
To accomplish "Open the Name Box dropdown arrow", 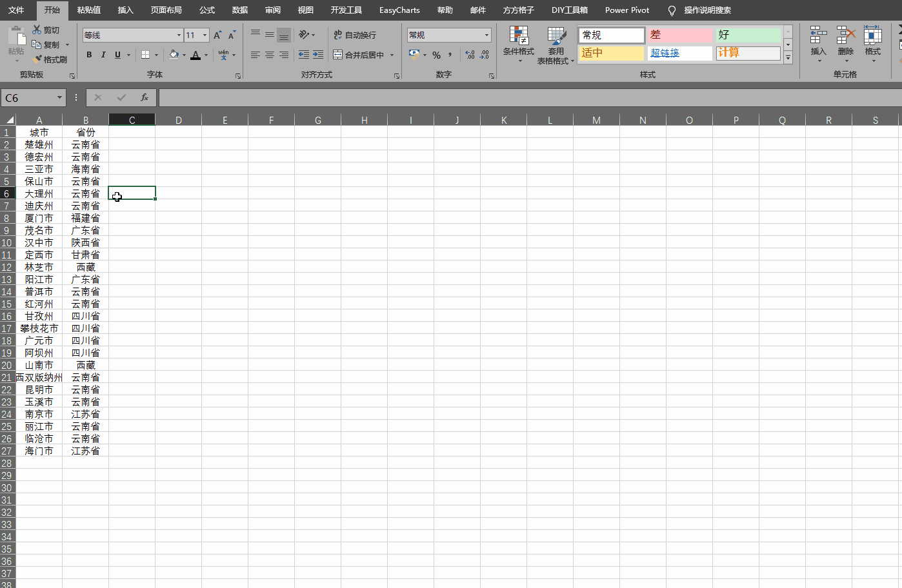I will click(x=59, y=97).
